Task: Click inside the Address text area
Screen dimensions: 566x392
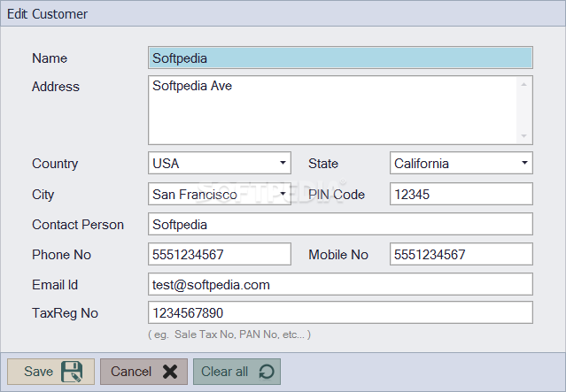Action: point(332,110)
